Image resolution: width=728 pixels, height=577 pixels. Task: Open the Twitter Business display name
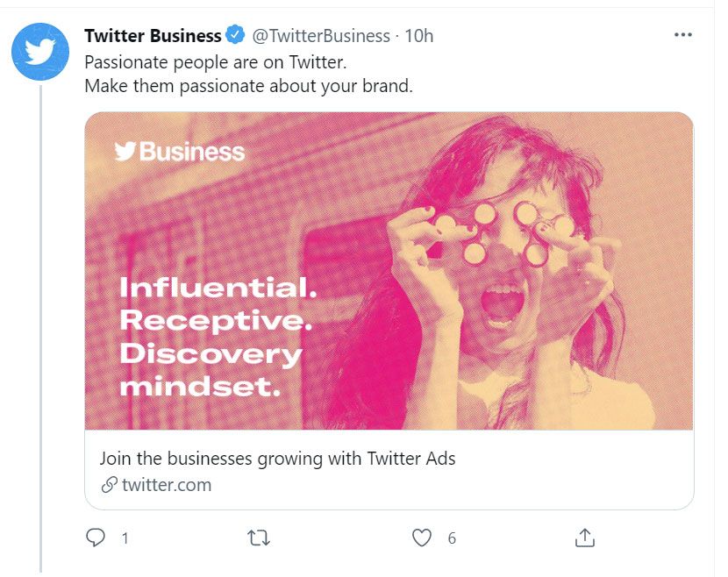tap(153, 36)
